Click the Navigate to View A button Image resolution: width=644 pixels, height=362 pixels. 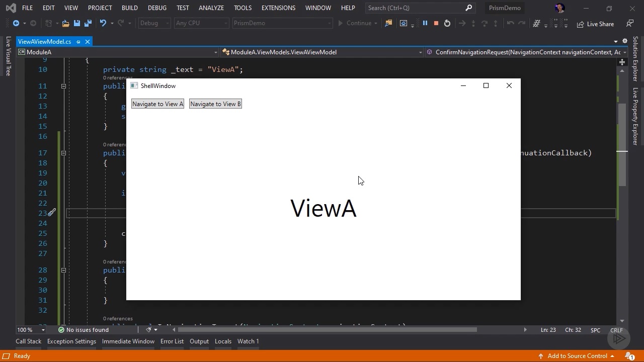point(157,104)
